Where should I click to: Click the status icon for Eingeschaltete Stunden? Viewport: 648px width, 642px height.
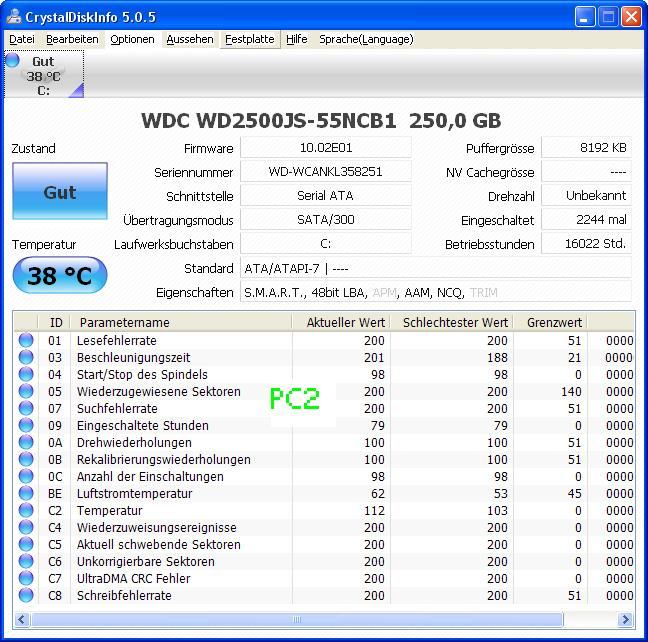click(x=26, y=425)
